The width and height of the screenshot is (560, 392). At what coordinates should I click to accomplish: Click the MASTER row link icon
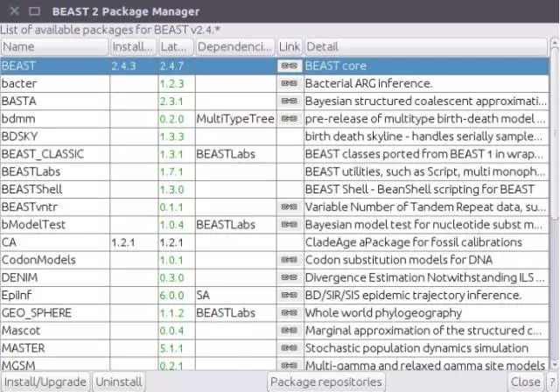tap(289, 348)
